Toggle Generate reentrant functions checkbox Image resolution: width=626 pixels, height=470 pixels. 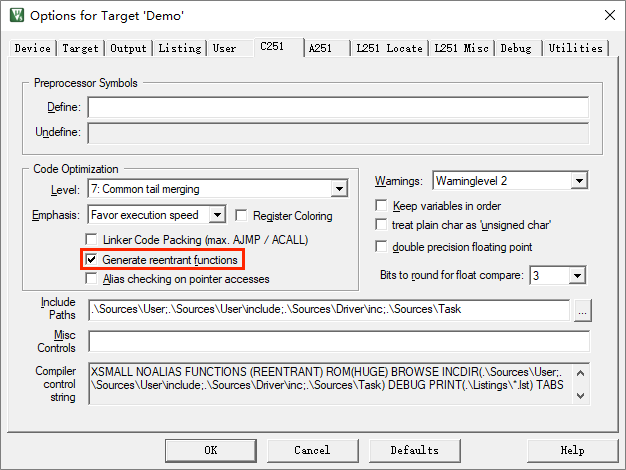92,260
